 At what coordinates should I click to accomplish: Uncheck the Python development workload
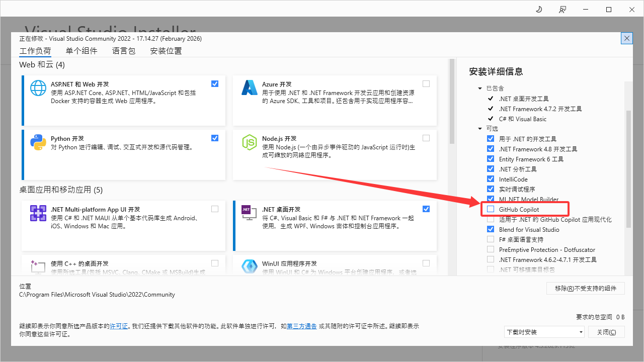click(x=215, y=138)
